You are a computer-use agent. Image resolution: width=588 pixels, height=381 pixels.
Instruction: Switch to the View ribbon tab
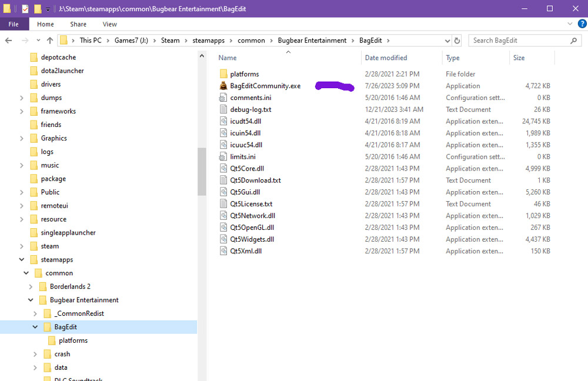tap(109, 24)
